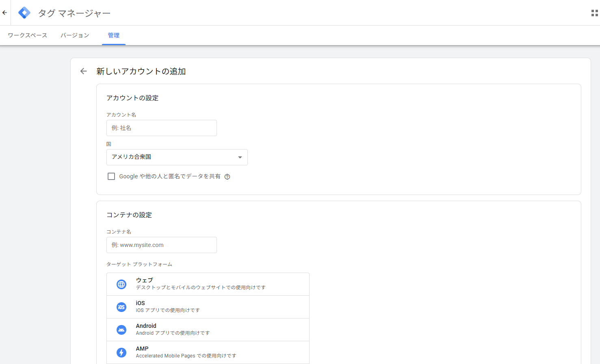Switch to the ワークスペース tab
This screenshot has height=364, width=600.
pos(28,35)
